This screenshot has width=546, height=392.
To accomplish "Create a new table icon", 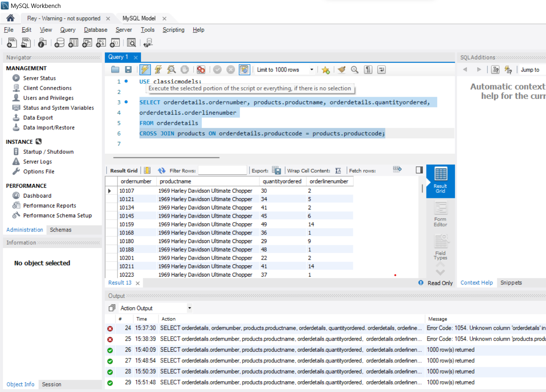I will coord(73,43).
